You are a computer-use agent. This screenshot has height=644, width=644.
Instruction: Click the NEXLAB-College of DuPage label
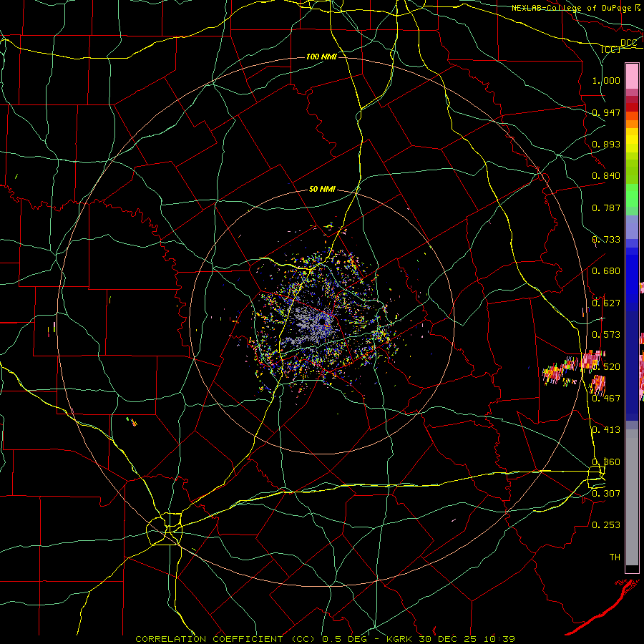pyautogui.click(x=577, y=8)
